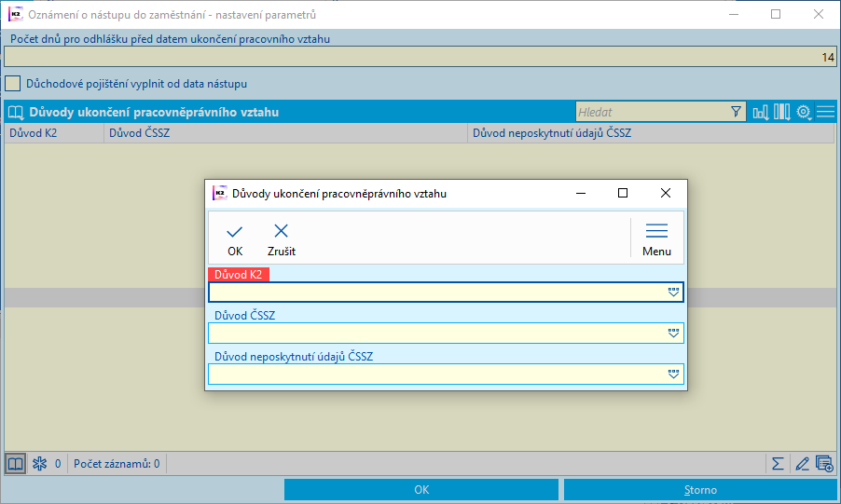This screenshot has width=841, height=504.
Task: Sort by Důvod ČSSZ column header
Action: [286, 133]
